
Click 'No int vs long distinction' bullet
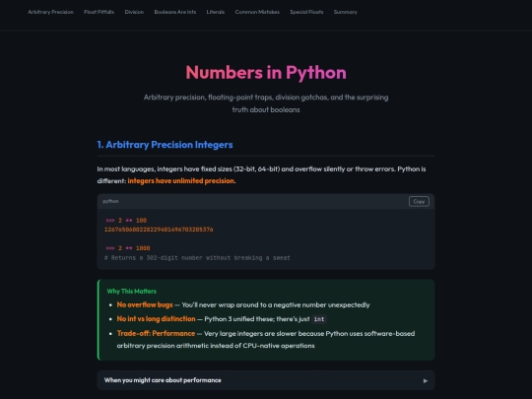(156, 319)
